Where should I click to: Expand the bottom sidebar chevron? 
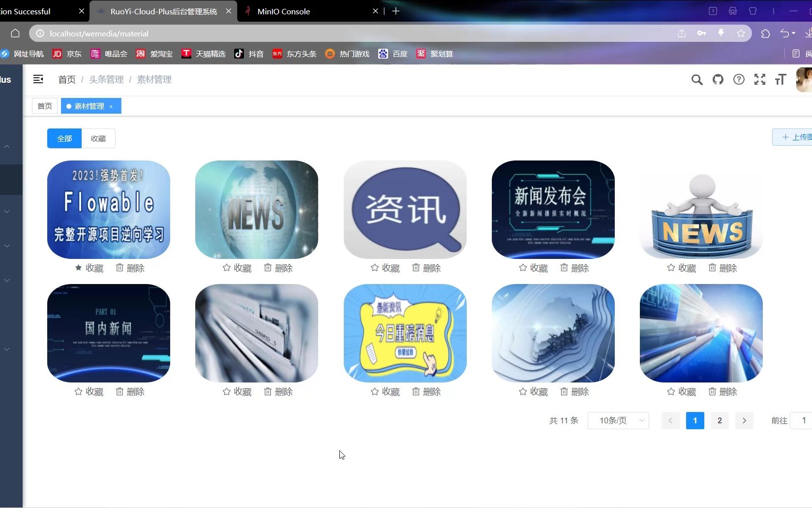pyautogui.click(x=6, y=349)
